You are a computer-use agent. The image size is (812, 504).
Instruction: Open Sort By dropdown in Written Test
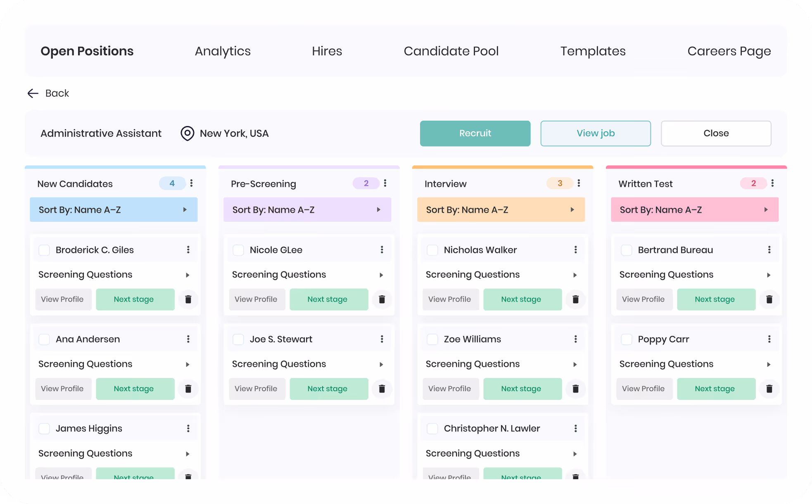(x=695, y=210)
